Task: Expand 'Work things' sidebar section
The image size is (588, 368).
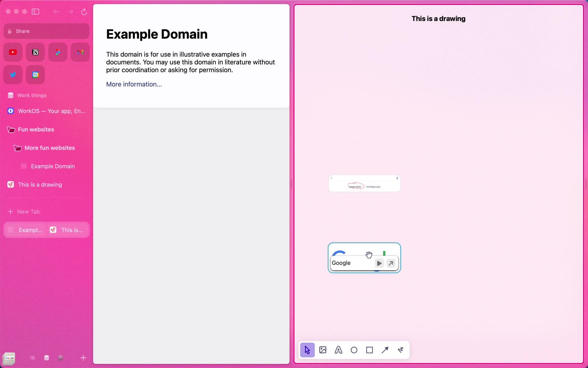Action: 32,95
